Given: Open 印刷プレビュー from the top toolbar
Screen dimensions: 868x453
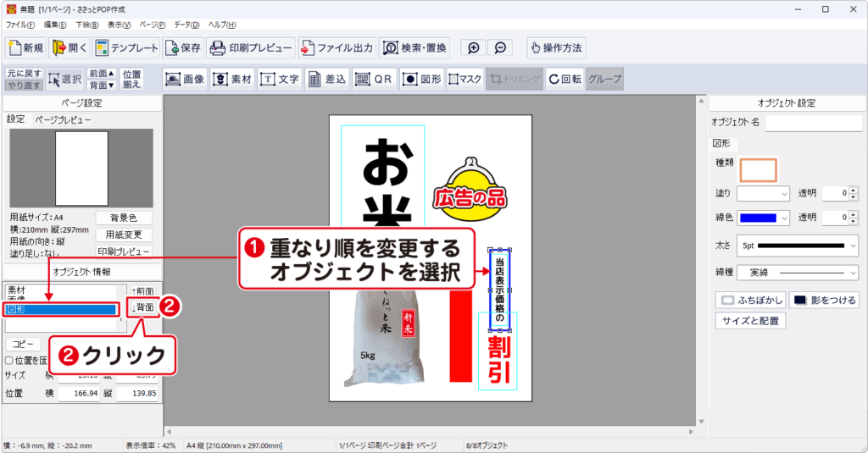Looking at the screenshot, I should (x=251, y=47).
